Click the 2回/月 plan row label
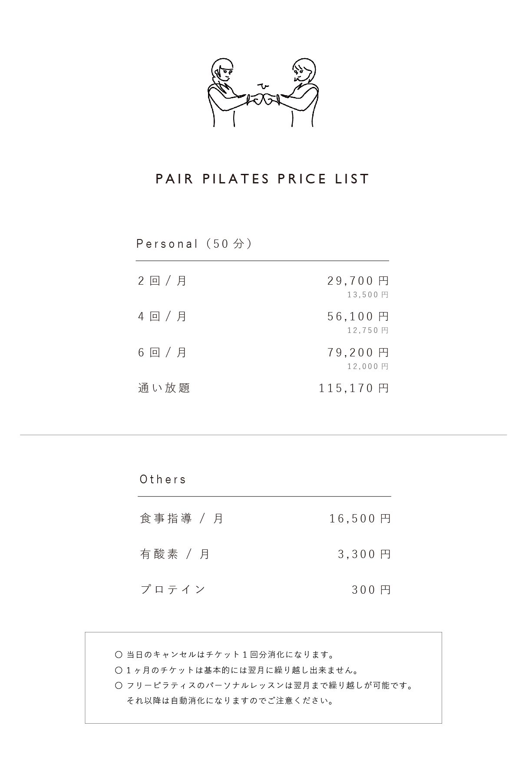 pyautogui.click(x=162, y=281)
